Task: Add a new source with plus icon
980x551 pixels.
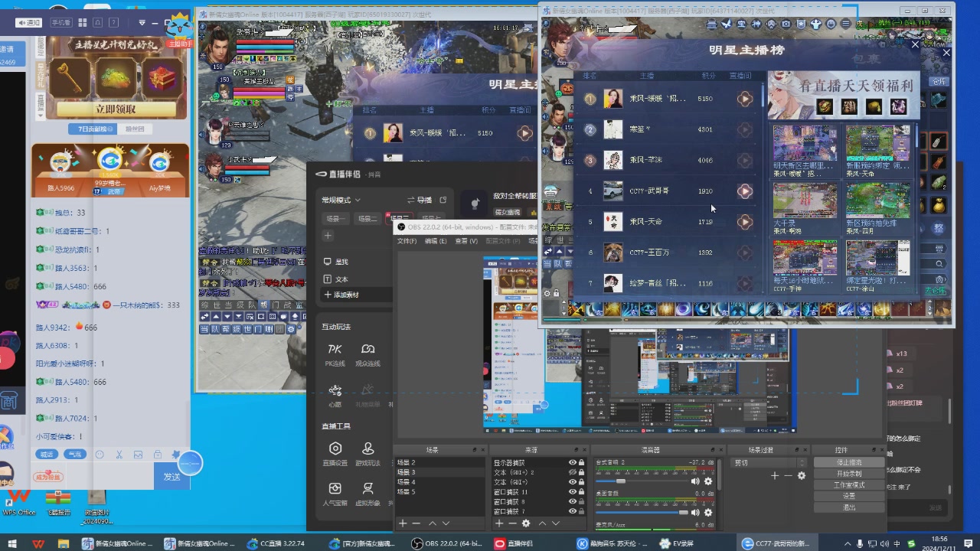Action: (499, 523)
